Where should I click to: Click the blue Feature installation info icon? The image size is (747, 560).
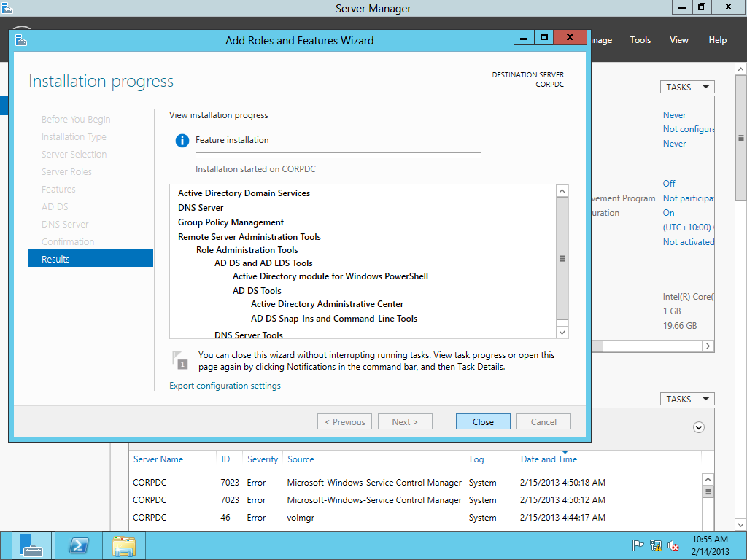[x=182, y=141]
